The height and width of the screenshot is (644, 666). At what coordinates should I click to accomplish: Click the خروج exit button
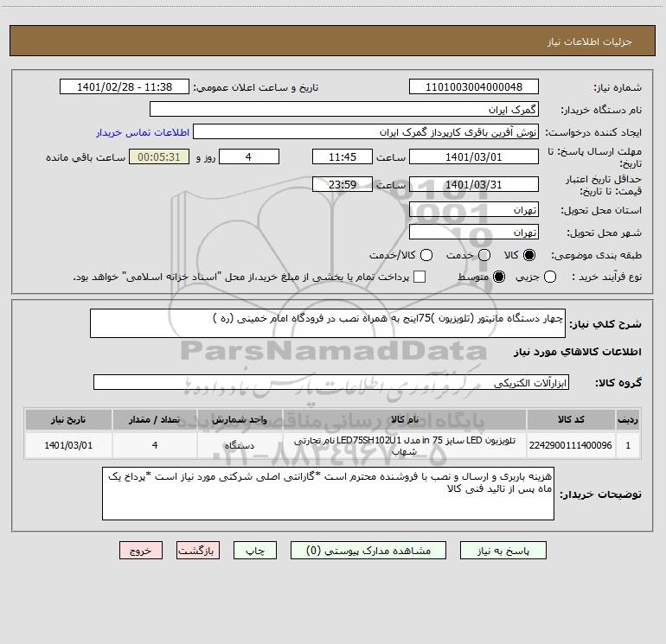(141, 551)
